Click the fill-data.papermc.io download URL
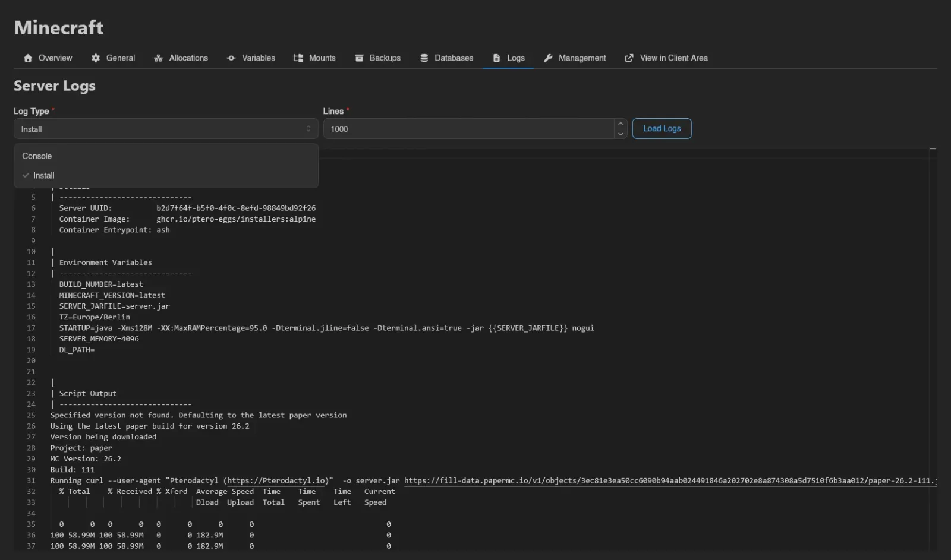951x560 pixels. pos(670,481)
